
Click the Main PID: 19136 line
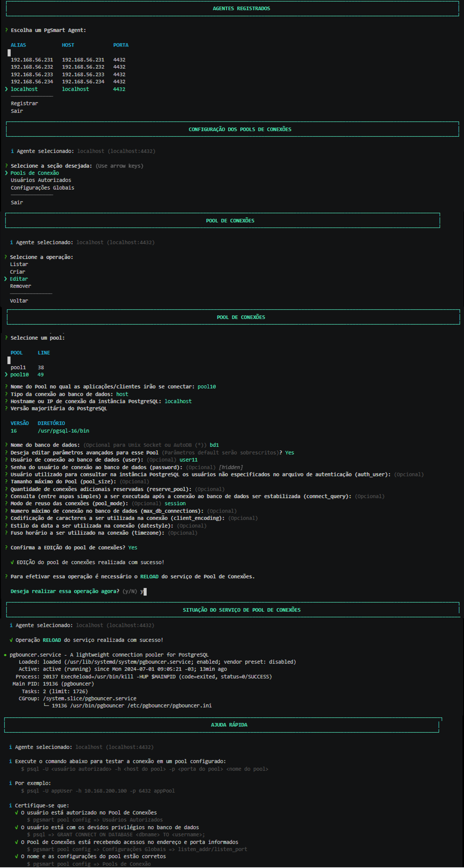pos(53,684)
